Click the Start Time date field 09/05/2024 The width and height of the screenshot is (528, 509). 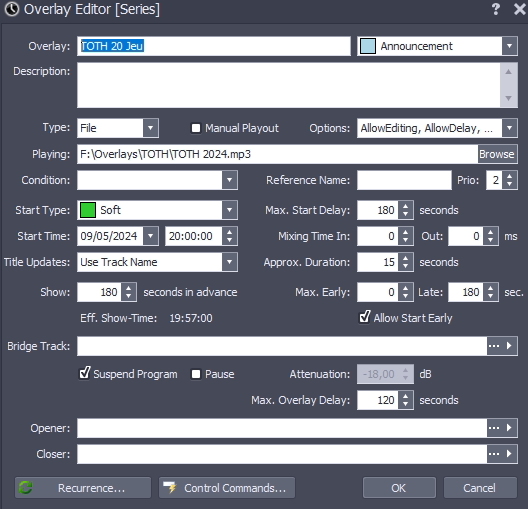tap(110, 236)
